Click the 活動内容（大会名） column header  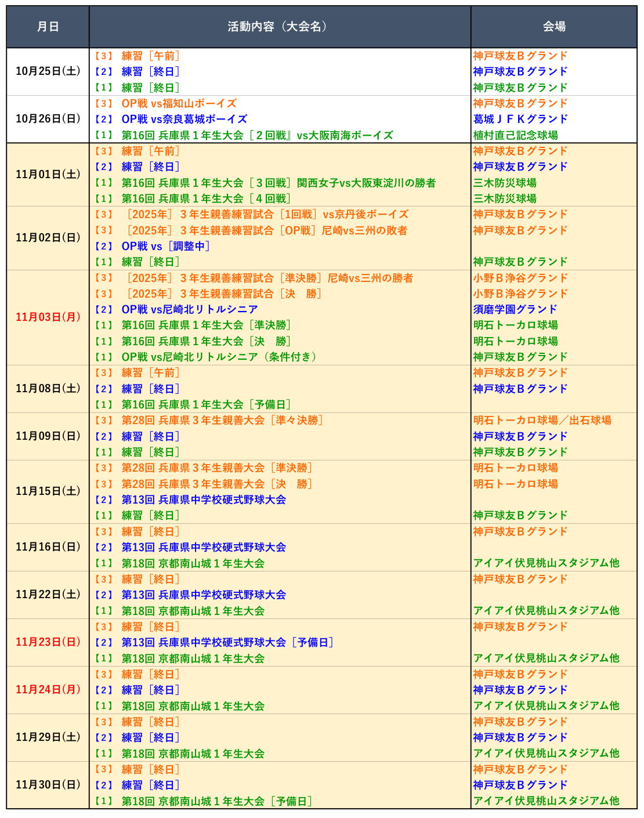click(x=279, y=27)
